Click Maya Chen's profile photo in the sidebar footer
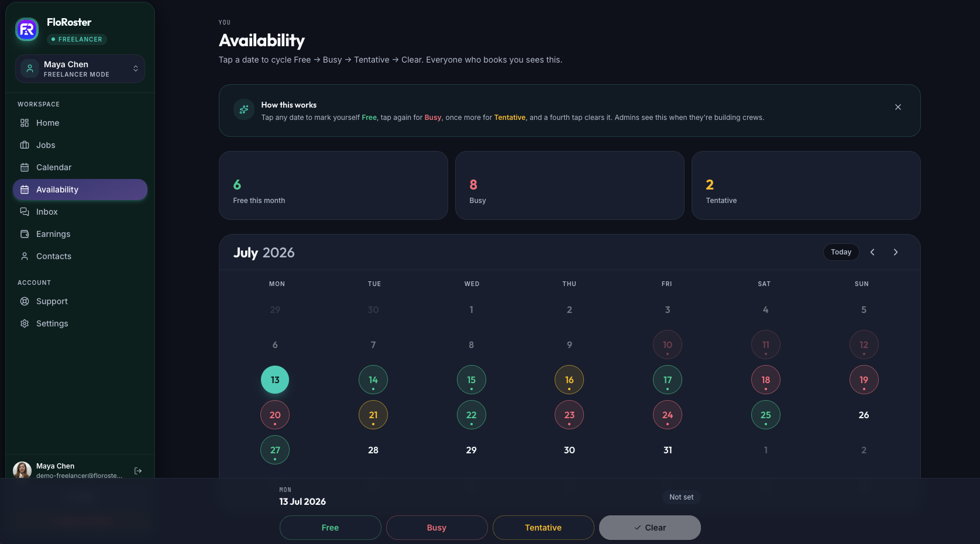This screenshot has height=544, width=980. tap(22, 470)
